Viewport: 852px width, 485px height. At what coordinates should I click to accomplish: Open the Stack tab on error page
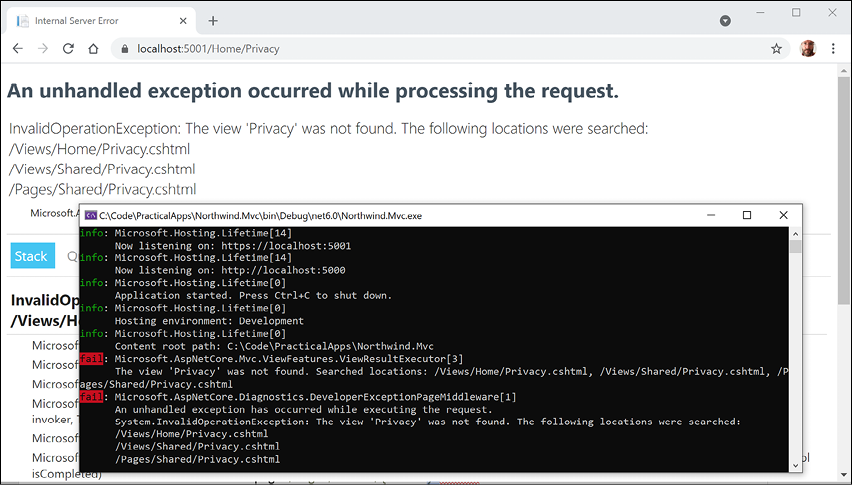tap(31, 256)
